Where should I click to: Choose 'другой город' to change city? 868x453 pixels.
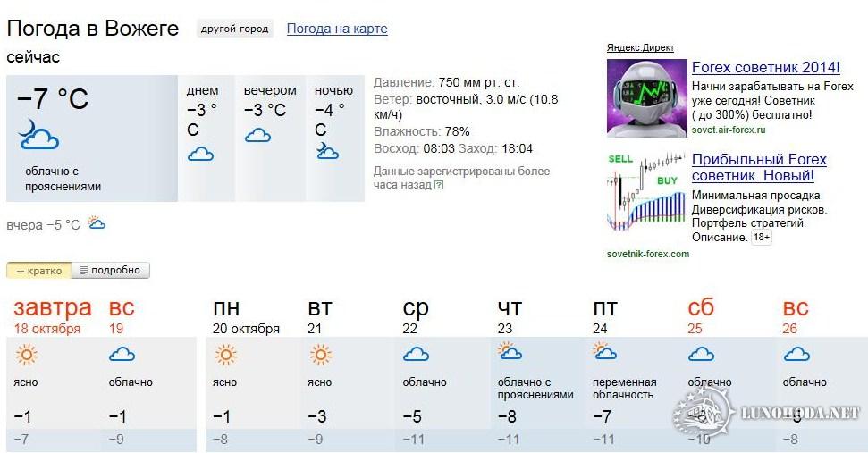pos(235,29)
